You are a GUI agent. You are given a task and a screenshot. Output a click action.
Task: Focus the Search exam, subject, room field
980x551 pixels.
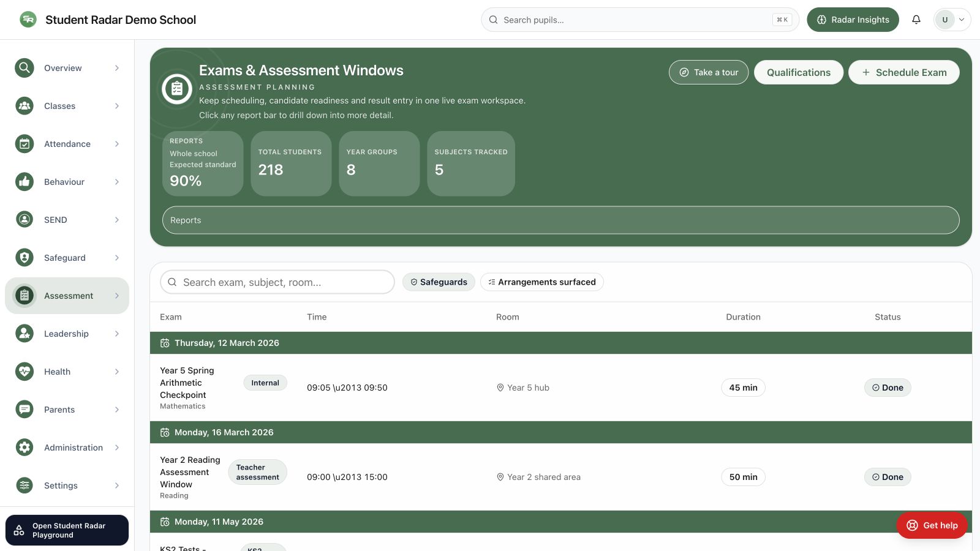(277, 282)
